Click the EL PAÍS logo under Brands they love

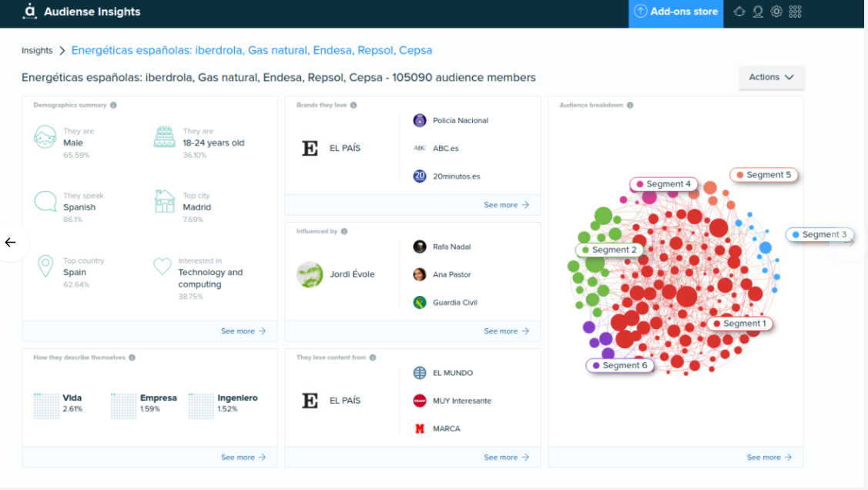tap(310, 149)
